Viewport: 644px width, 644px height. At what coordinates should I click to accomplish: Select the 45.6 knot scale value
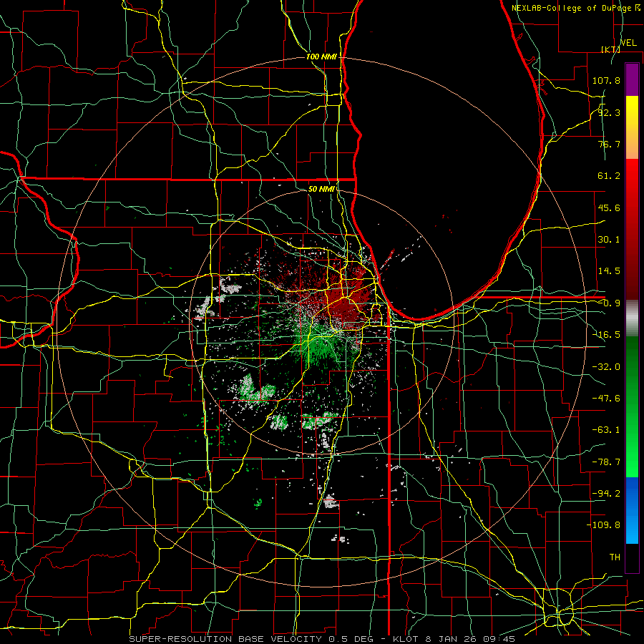click(x=609, y=208)
